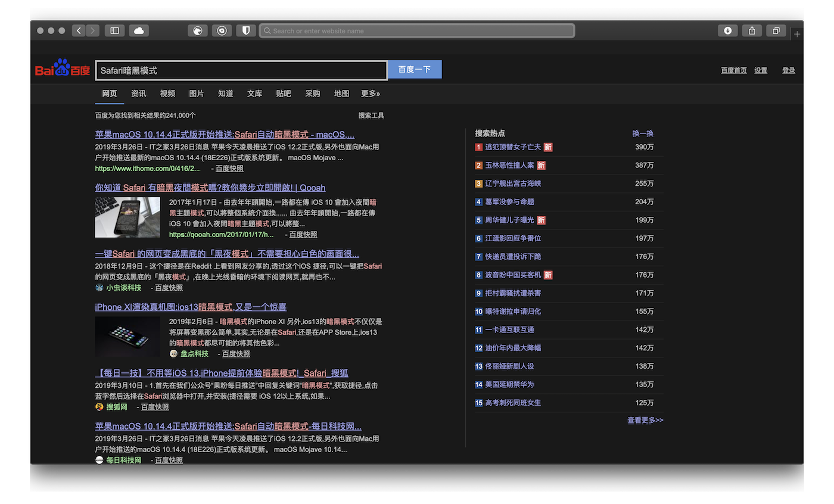Click the magnifier icon in address bar
834x504 pixels.
pos(267,30)
